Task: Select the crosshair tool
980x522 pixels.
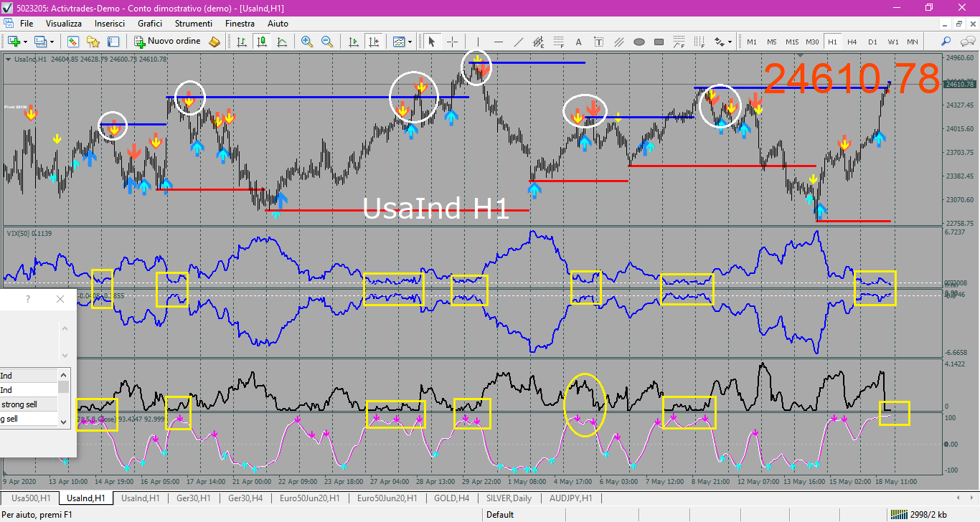Action: point(452,42)
